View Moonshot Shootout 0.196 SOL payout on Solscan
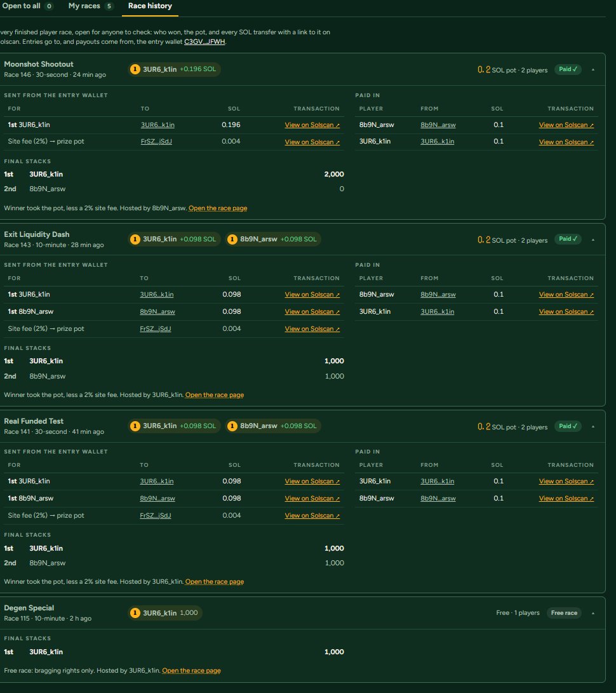The height and width of the screenshot is (693, 616). [x=312, y=125]
